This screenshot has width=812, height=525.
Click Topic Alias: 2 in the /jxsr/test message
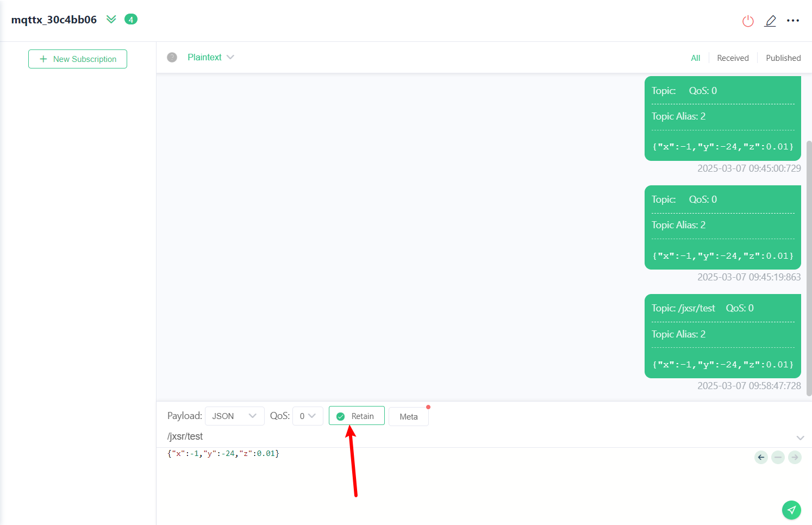pyautogui.click(x=678, y=334)
